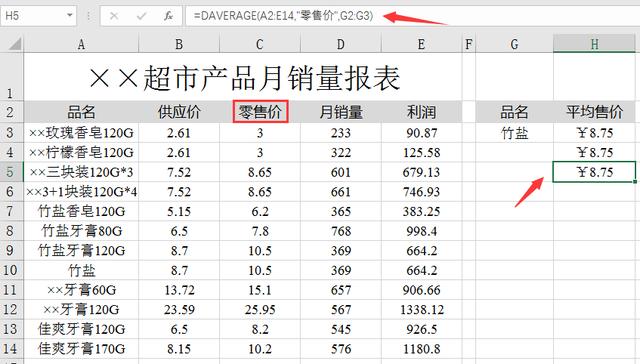Select row 2 header
Image resolution: width=640 pixels, height=364 pixels.
[11, 112]
